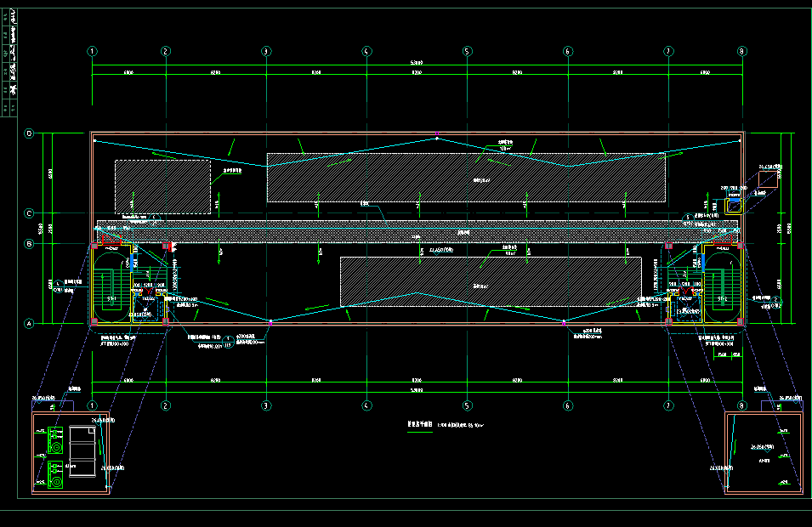Click the red X in left elevator shaft
The width and height of the screenshot is (812, 527).
pyautogui.click(x=149, y=292)
